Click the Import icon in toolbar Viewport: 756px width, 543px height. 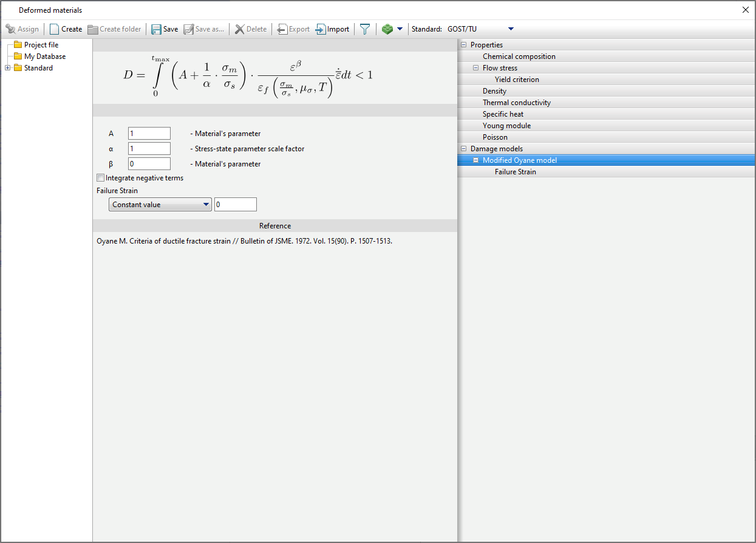coord(321,29)
